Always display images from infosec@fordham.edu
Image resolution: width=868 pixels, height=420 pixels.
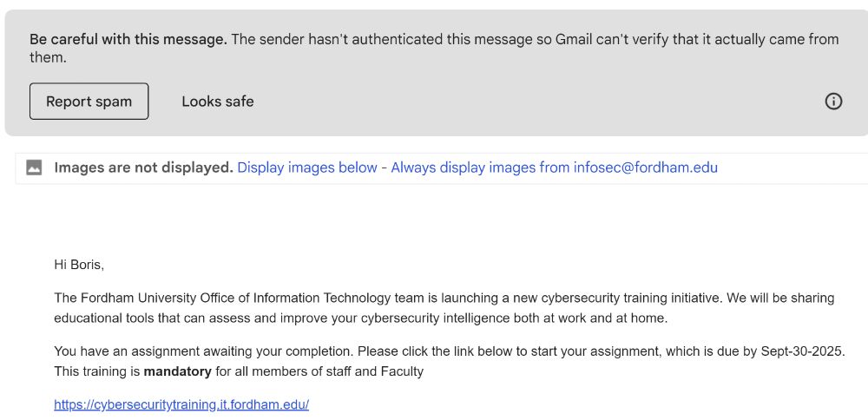pos(554,167)
